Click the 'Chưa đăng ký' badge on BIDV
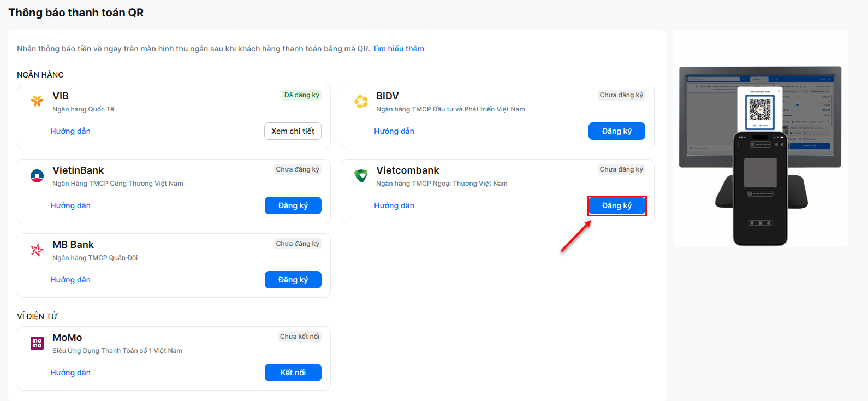 (621, 95)
